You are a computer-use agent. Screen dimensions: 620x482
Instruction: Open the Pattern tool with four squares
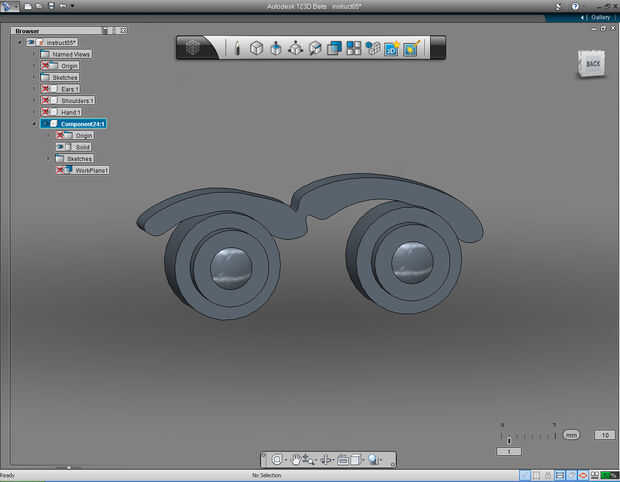click(x=354, y=47)
